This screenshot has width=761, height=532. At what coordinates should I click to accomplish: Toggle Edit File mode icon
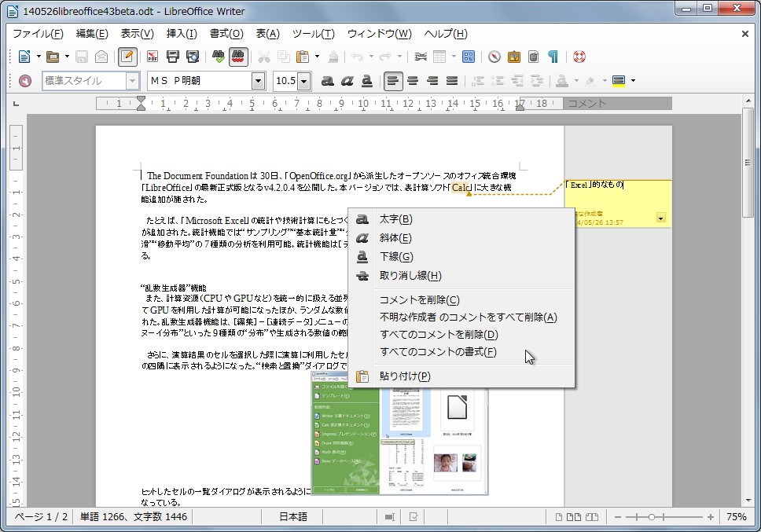127,57
